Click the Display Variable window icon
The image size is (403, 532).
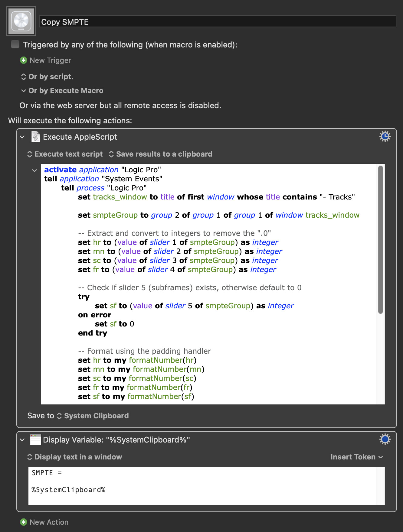(36, 440)
